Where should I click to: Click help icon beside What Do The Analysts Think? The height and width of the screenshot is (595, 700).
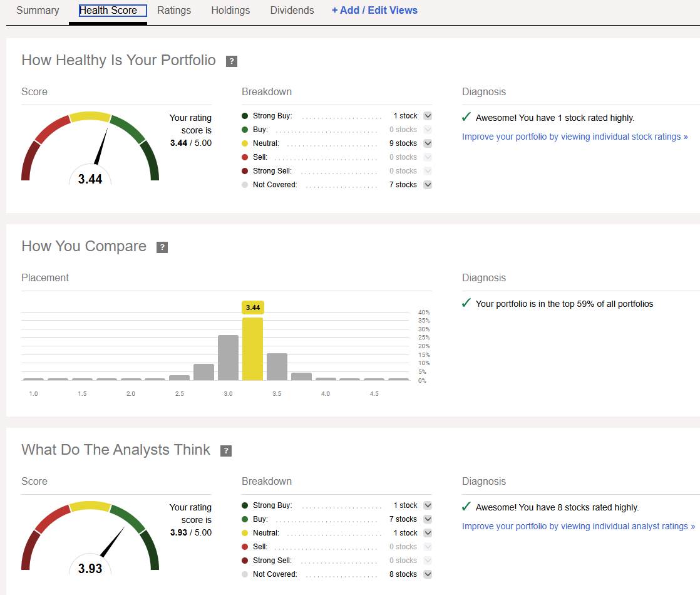pyautogui.click(x=226, y=451)
